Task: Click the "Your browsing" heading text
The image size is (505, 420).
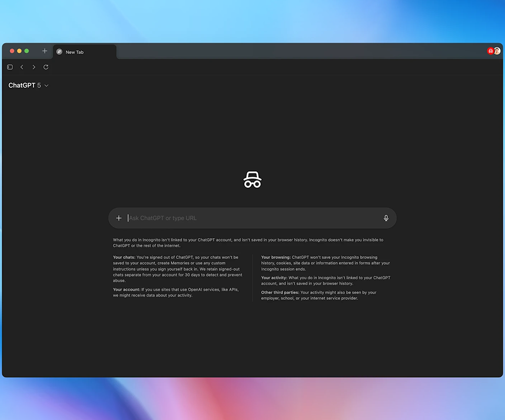Action: [276, 257]
